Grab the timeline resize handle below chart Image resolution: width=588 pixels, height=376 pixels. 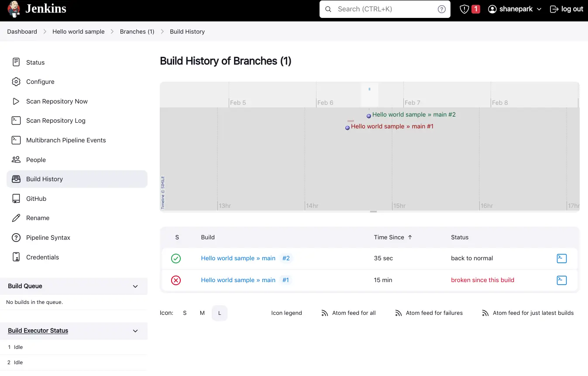click(x=373, y=211)
